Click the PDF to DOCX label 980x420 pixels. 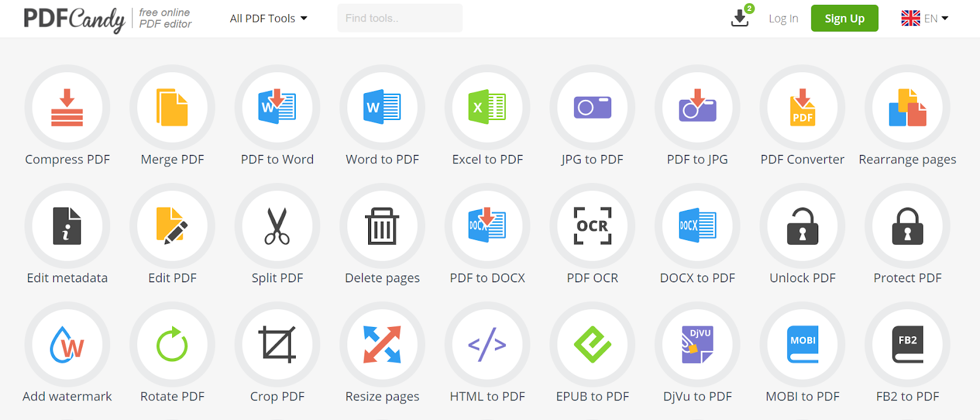488,278
